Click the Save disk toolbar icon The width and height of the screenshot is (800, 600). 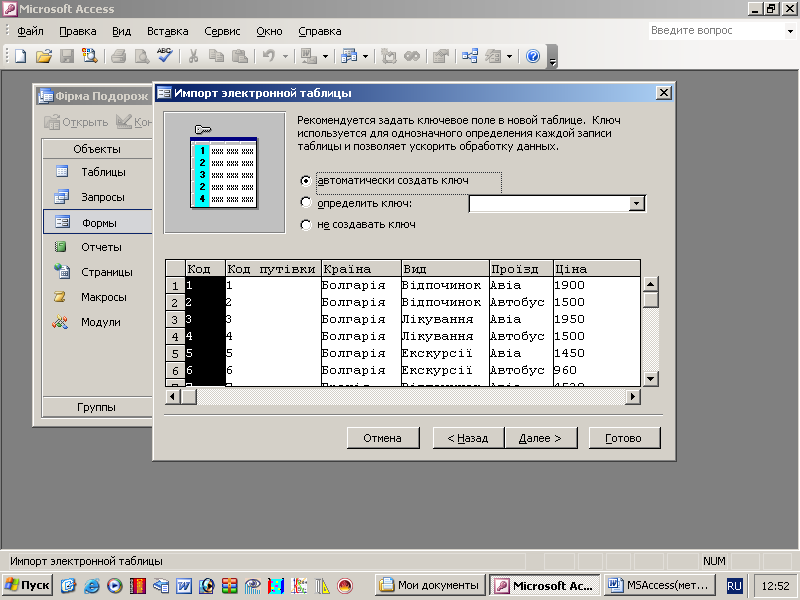click(x=67, y=56)
